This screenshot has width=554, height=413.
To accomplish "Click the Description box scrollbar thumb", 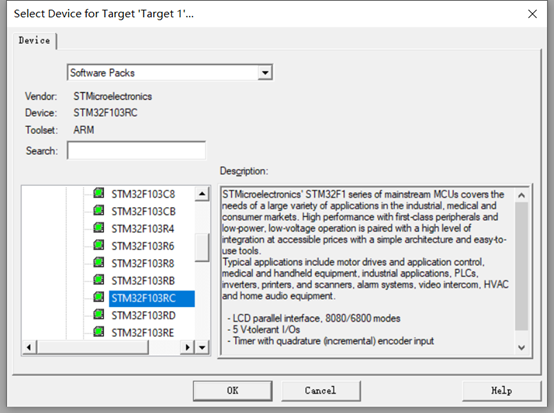I will tap(521, 266).
